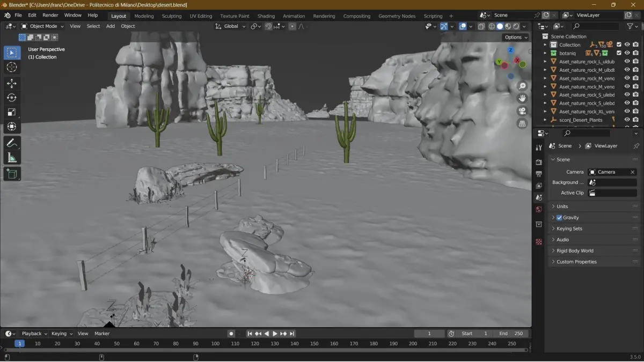This screenshot has width=644, height=362.
Task: Clear the Camera field with X
Action: [x=633, y=172]
